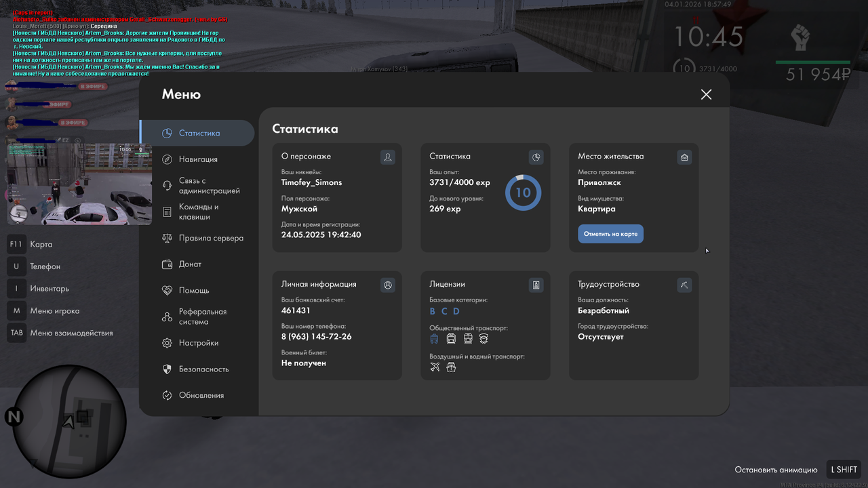The image size is (868, 488).
Task: Click the wallet icon for Донат
Action: 167,264
